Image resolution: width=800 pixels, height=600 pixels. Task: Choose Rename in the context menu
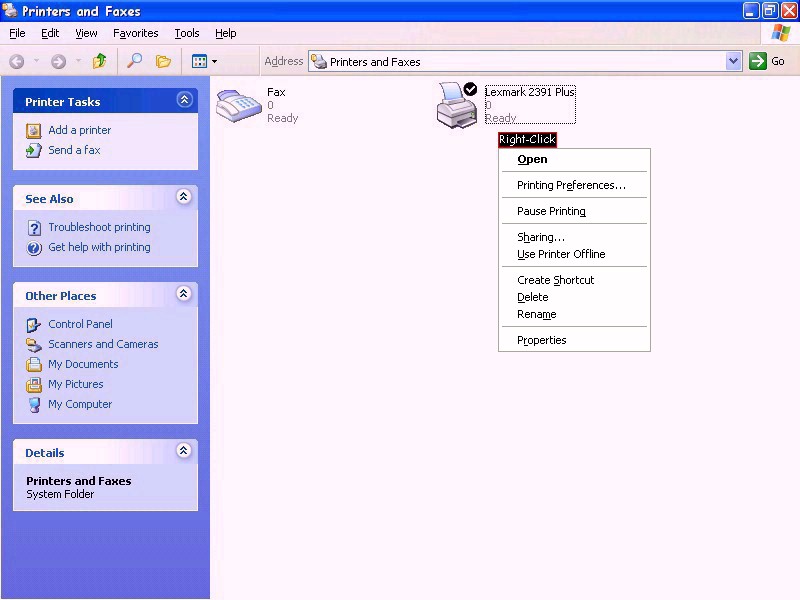[574, 314]
